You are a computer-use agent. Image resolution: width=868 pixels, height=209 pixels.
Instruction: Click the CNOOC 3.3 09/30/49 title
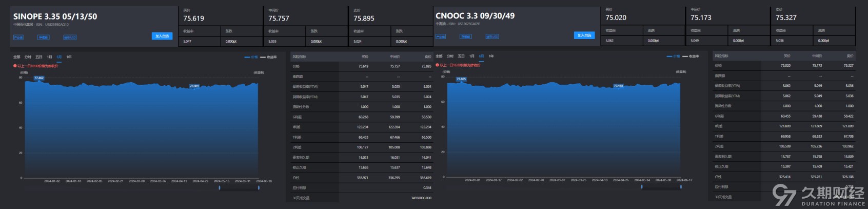pos(475,16)
